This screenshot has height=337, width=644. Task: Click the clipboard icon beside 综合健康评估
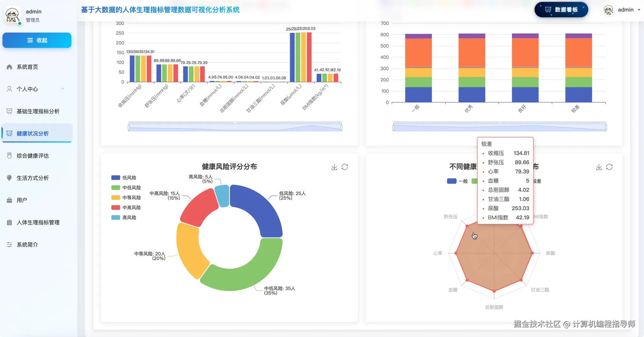pyautogui.click(x=9, y=156)
